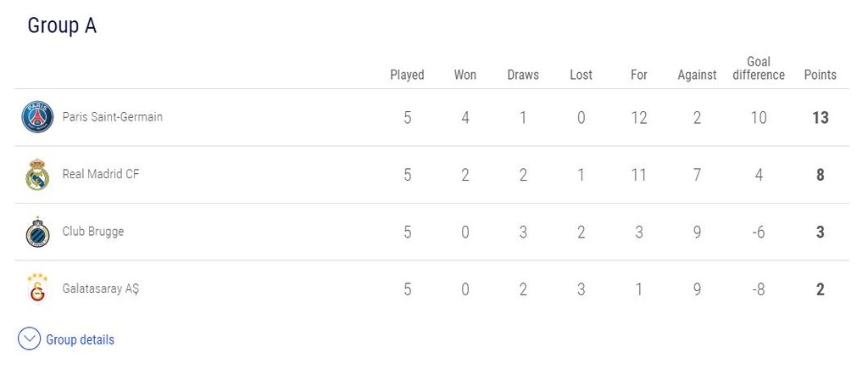
Task: Click the Points column header
Action: (820, 75)
